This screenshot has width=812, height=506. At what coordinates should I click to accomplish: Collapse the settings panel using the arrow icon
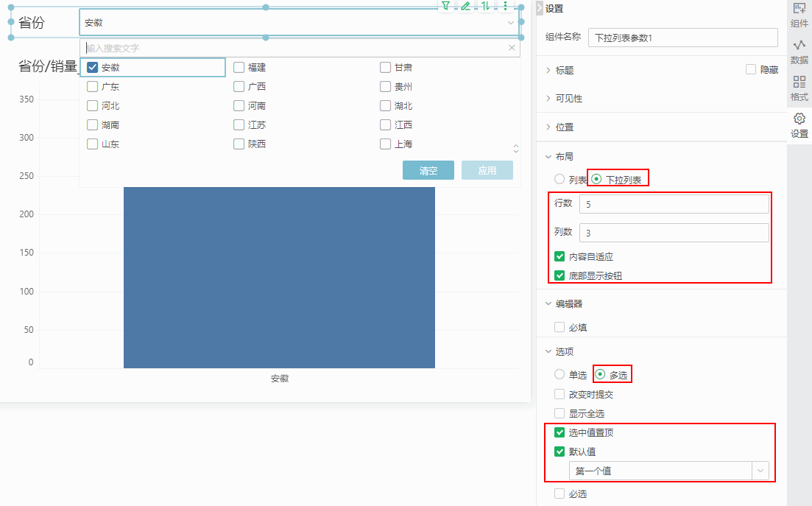point(539,8)
